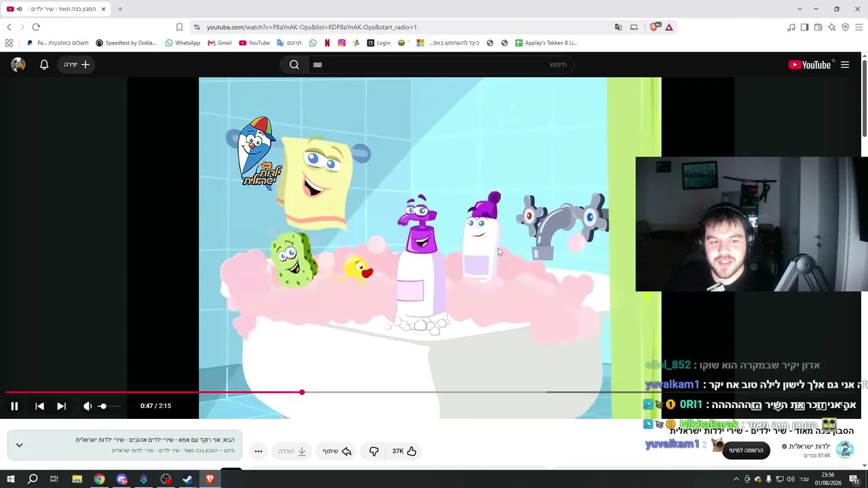Image resolution: width=868 pixels, height=488 pixels.
Task: Go back to the previous page
Action: pyautogui.click(x=9, y=27)
